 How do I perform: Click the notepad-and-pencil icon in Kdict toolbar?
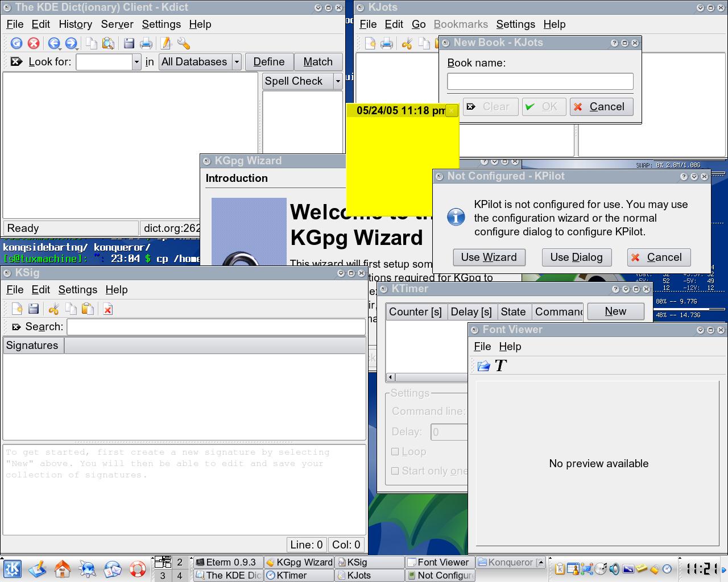click(166, 43)
